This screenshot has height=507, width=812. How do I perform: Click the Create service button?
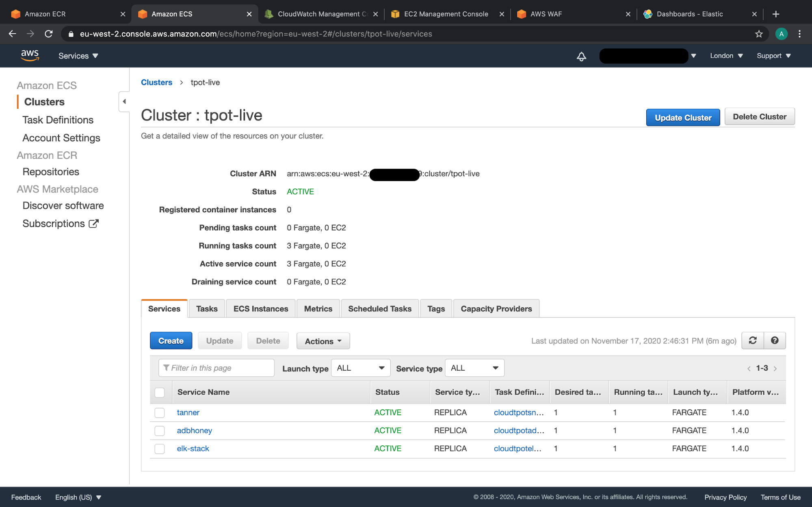point(171,341)
